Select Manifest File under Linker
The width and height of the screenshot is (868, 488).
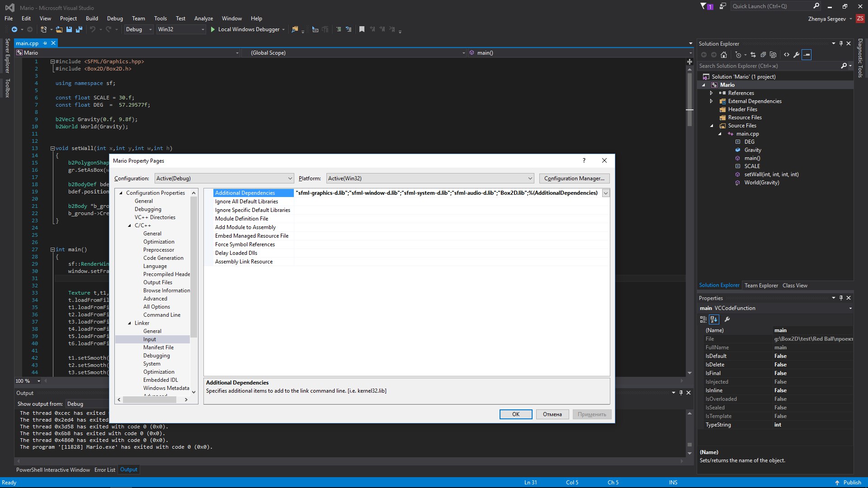tap(158, 347)
